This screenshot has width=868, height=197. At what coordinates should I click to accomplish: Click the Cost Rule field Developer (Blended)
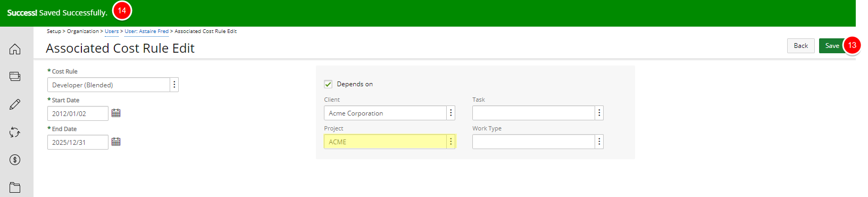pyautogui.click(x=108, y=85)
